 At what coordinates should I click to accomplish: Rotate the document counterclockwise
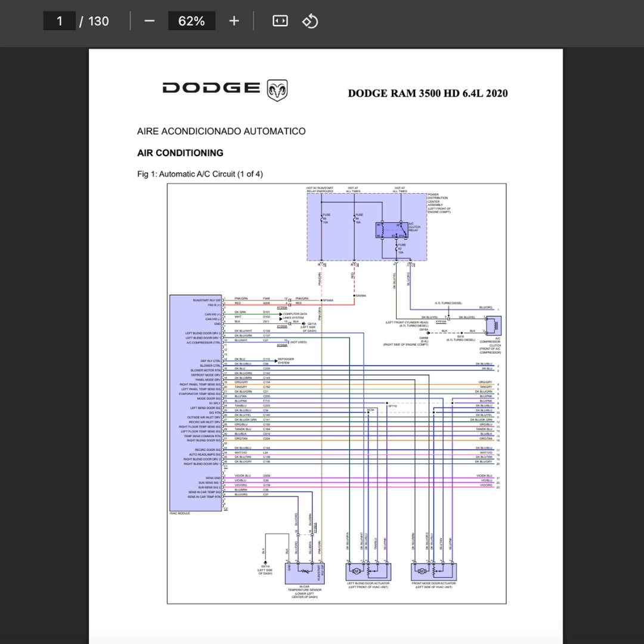[x=310, y=21]
